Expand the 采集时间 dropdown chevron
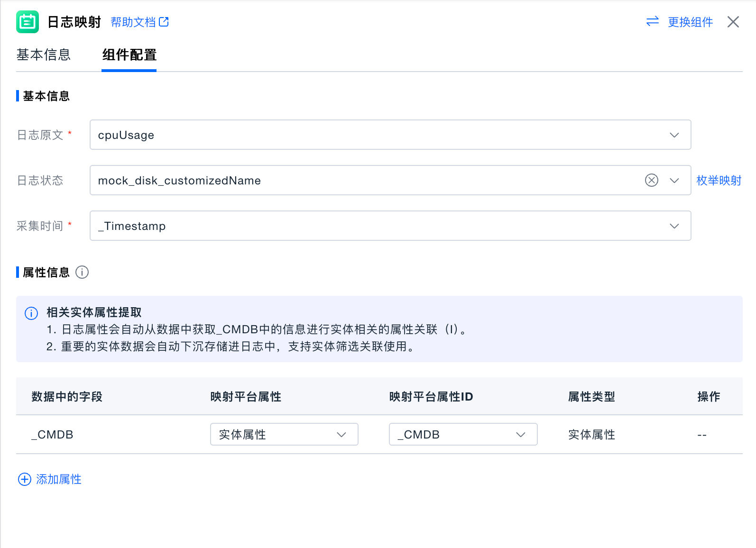 (x=674, y=226)
